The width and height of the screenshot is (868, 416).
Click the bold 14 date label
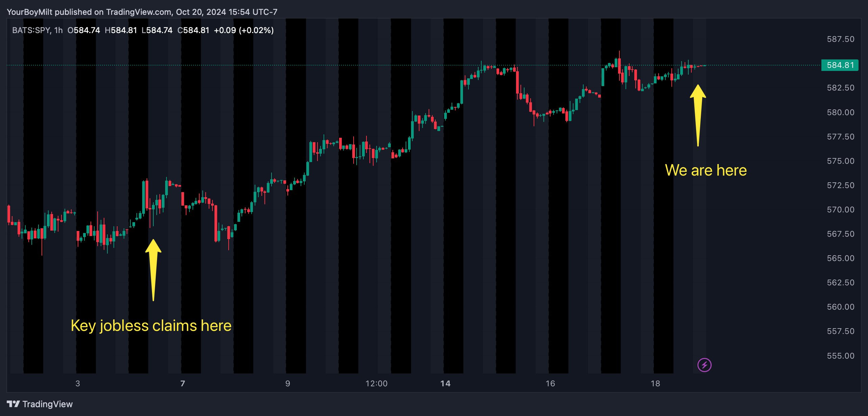(x=445, y=384)
